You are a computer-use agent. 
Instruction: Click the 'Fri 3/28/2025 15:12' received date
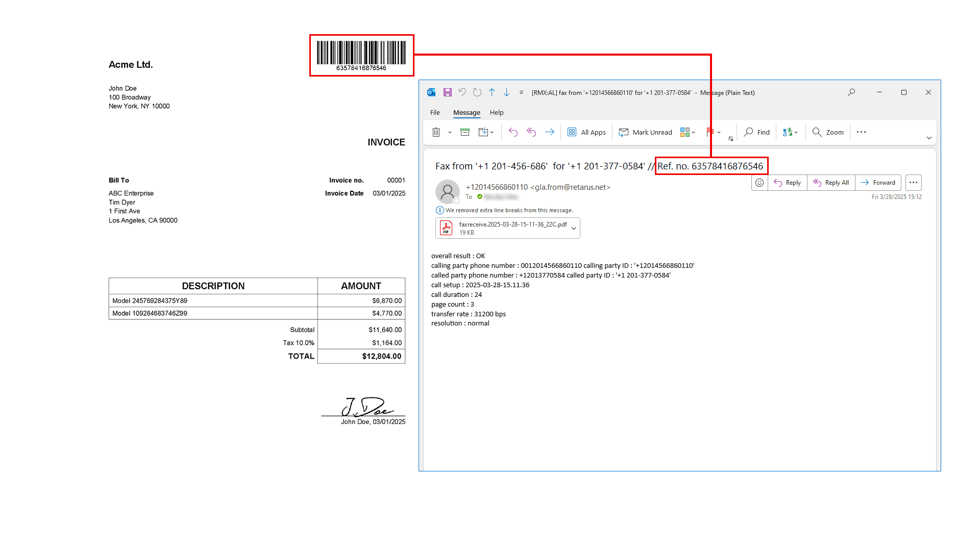tap(896, 197)
